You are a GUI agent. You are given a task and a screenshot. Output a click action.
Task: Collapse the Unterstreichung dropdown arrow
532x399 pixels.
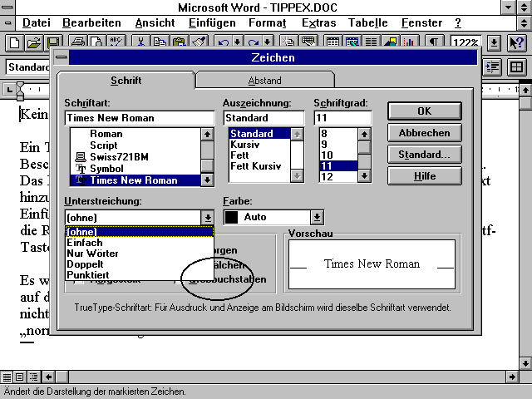point(207,217)
